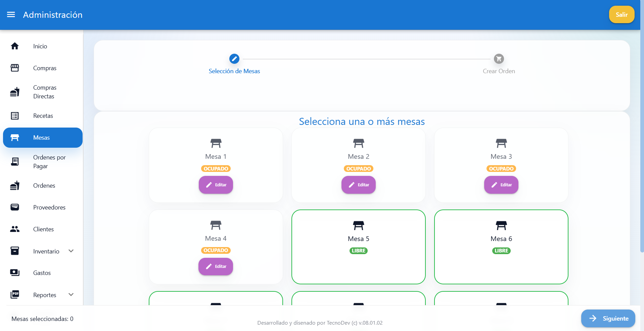The image size is (644, 331).
Task: Edit Mesa 1 with Editar button
Action: point(216,185)
